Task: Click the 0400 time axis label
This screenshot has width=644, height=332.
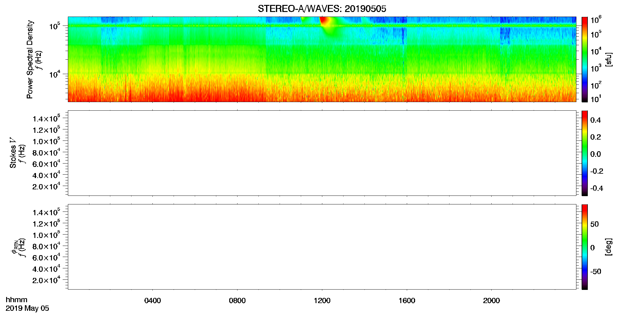Action: (152, 301)
